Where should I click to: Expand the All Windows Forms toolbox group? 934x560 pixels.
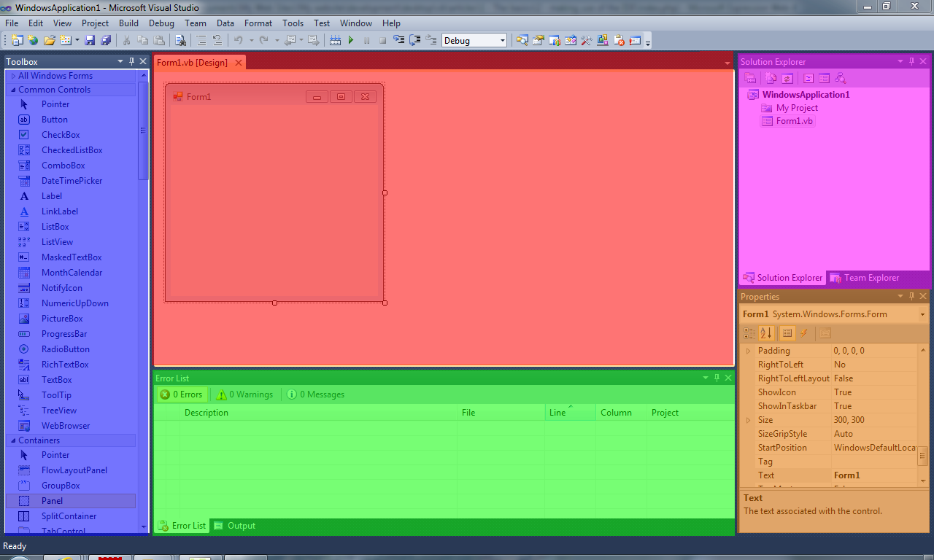pos(13,76)
